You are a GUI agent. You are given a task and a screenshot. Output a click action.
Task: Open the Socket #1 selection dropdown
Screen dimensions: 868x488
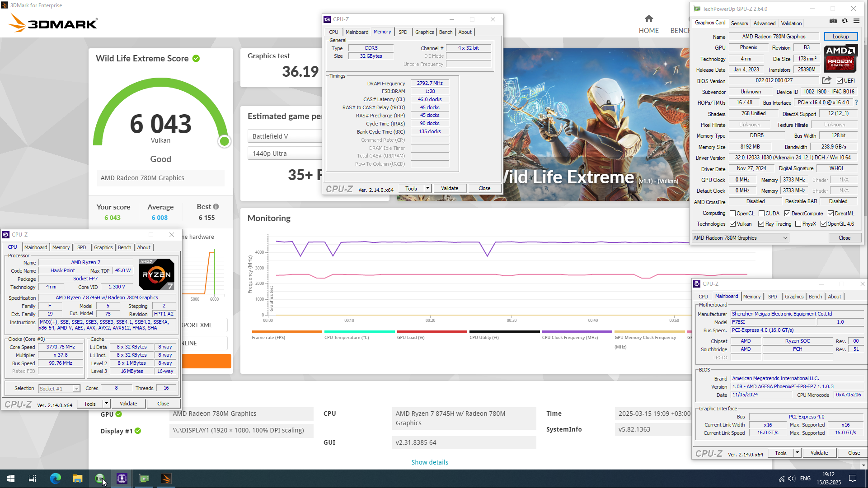pyautogui.click(x=59, y=388)
